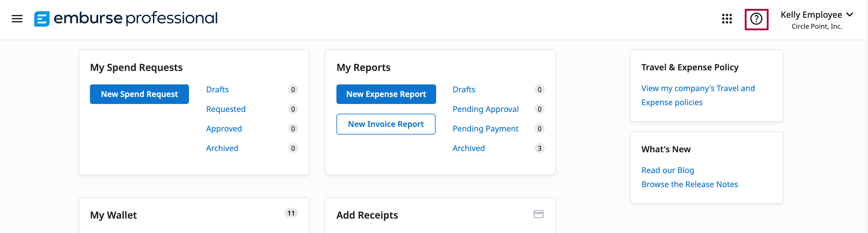The height and width of the screenshot is (233, 868).
Task: Click the Emburse Professional logo
Action: (126, 19)
